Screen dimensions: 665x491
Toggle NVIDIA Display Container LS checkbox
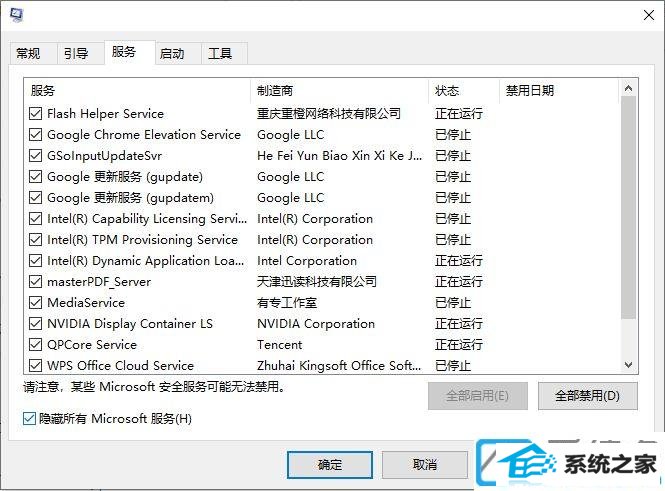pos(36,324)
